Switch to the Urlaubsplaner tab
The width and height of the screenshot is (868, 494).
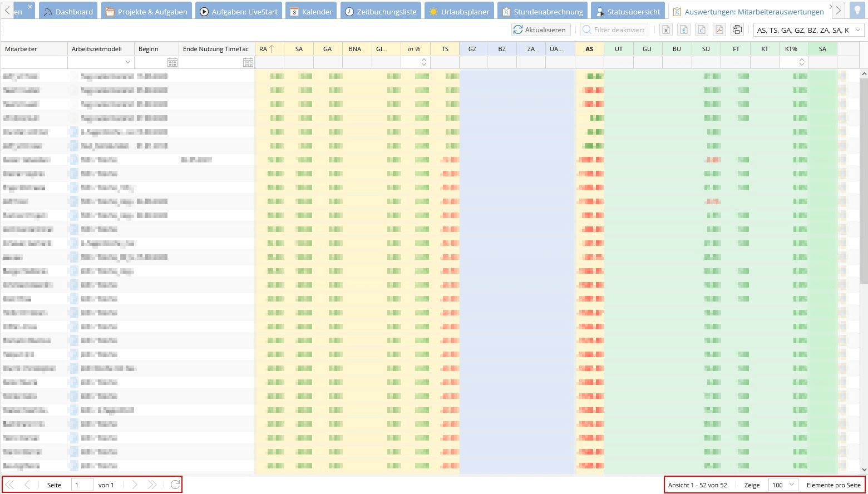coord(459,11)
